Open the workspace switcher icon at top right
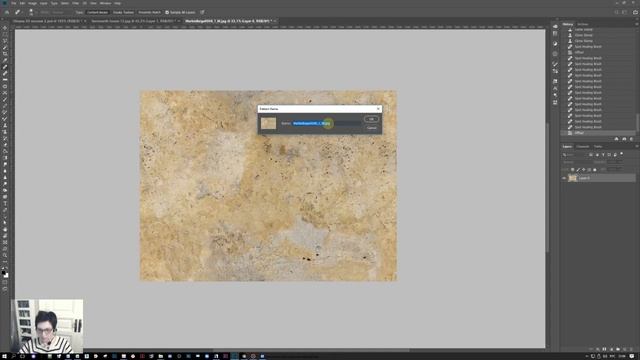640x360 pixels. pyautogui.click(x=624, y=12)
